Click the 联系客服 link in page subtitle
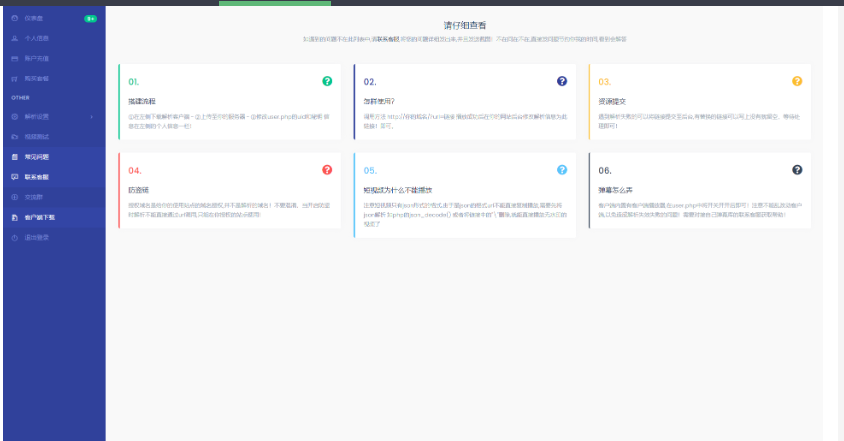The height and width of the screenshot is (441, 844). [x=388, y=39]
